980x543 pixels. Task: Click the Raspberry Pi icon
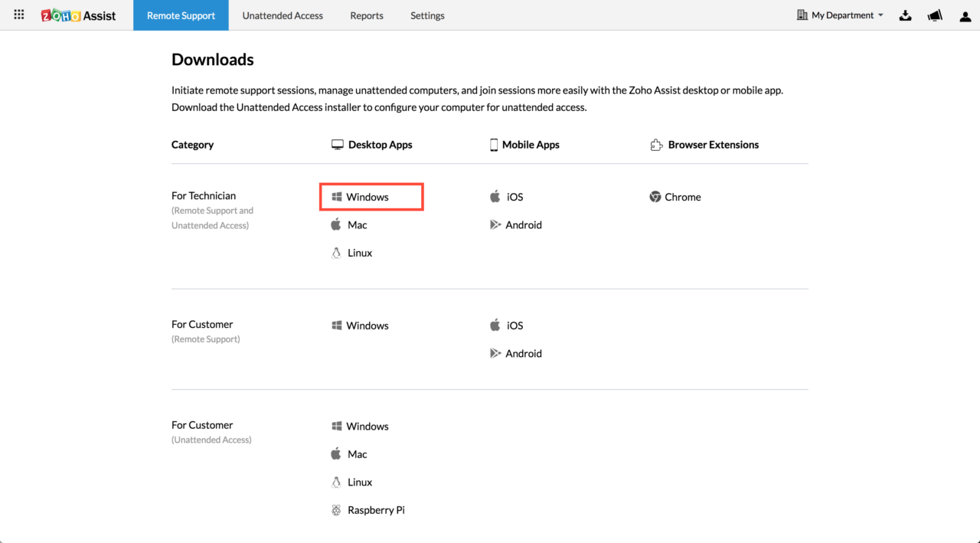pos(336,510)
